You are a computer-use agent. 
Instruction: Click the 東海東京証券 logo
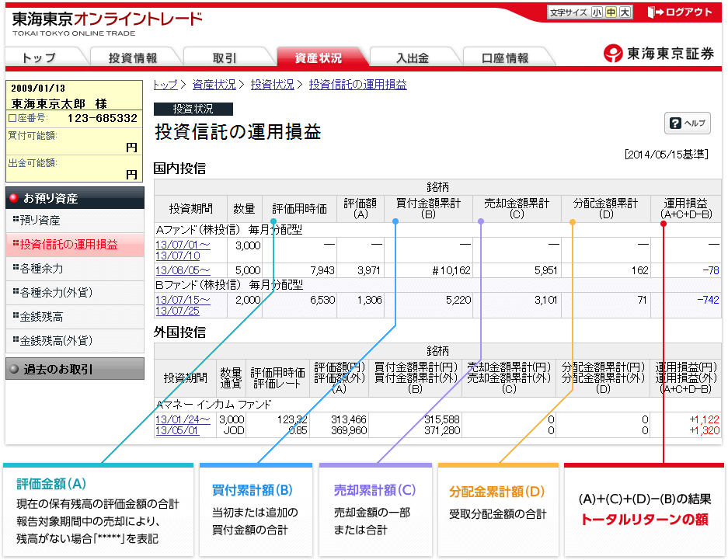(x=658, y=54)
